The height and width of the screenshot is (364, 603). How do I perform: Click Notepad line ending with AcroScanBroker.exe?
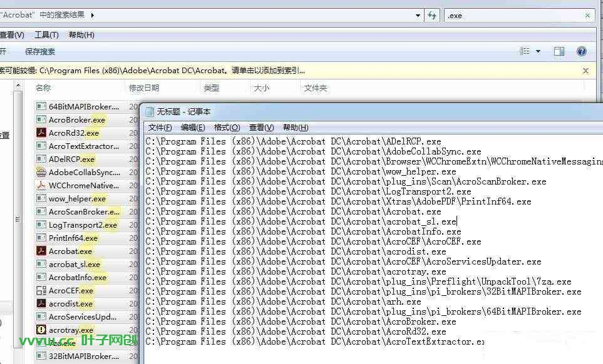pyautogui.click(x=346, y=181)
